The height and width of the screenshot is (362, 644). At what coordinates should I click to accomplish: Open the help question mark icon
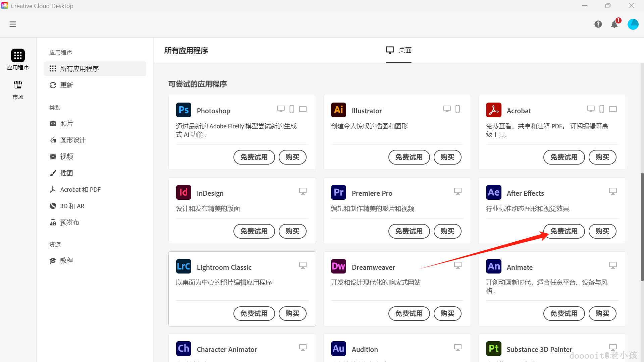point(598,24)
